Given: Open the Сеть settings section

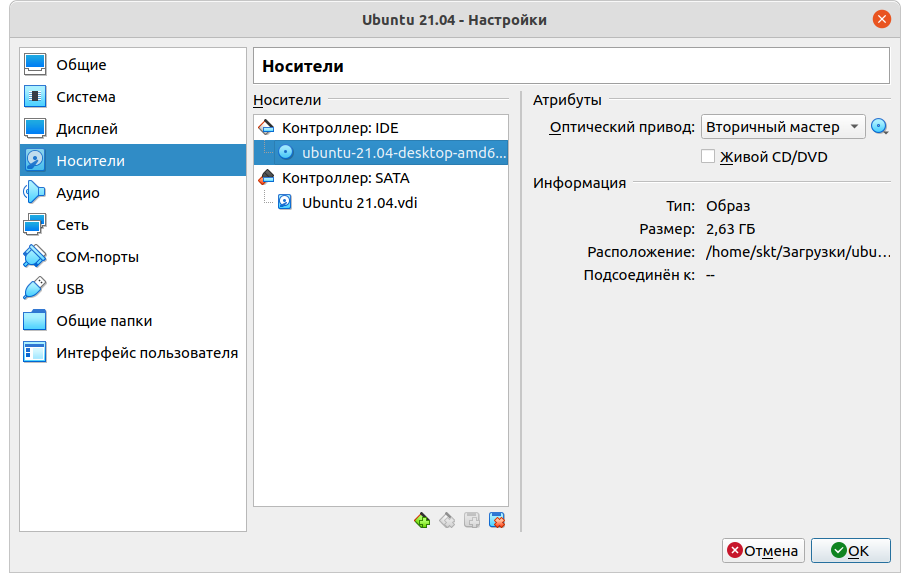Looking at the screenshot, I should [x=132, y=225].
